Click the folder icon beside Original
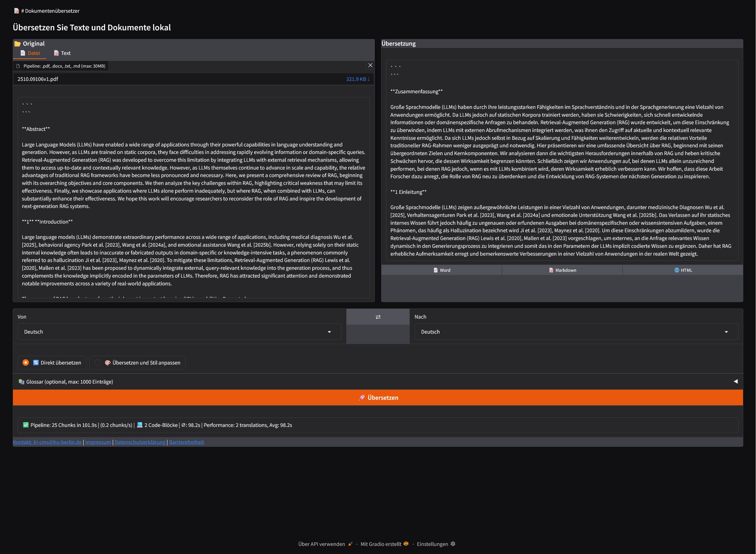This screenshot has width=756, height=554. (17, 44)
